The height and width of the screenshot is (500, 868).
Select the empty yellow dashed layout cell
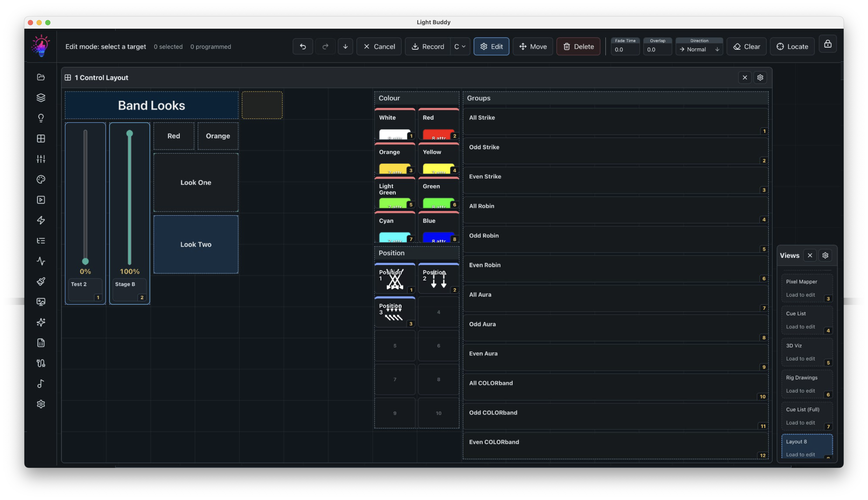[262, 105]
